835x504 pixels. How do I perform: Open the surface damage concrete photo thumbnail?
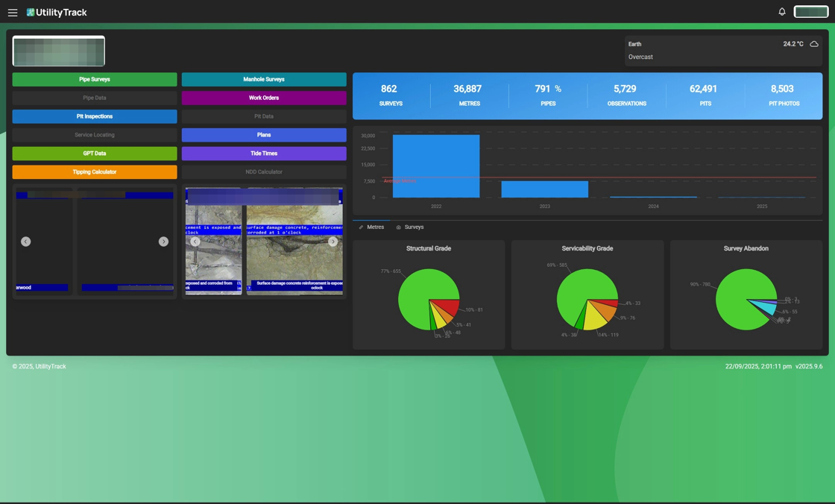(x=295, y=240)
